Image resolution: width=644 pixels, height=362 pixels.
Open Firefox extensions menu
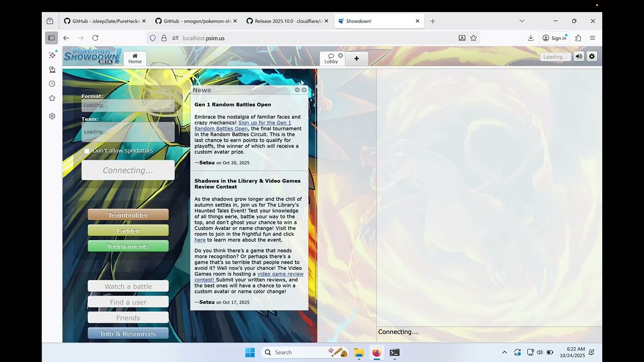click(578, 38)
